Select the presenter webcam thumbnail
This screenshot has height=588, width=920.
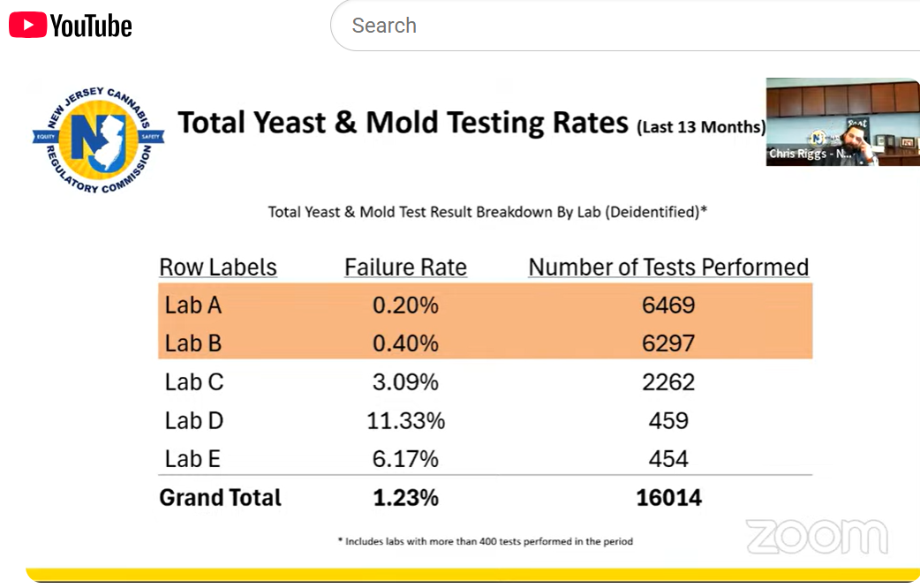pyautogui.click(x=842, y=121)
